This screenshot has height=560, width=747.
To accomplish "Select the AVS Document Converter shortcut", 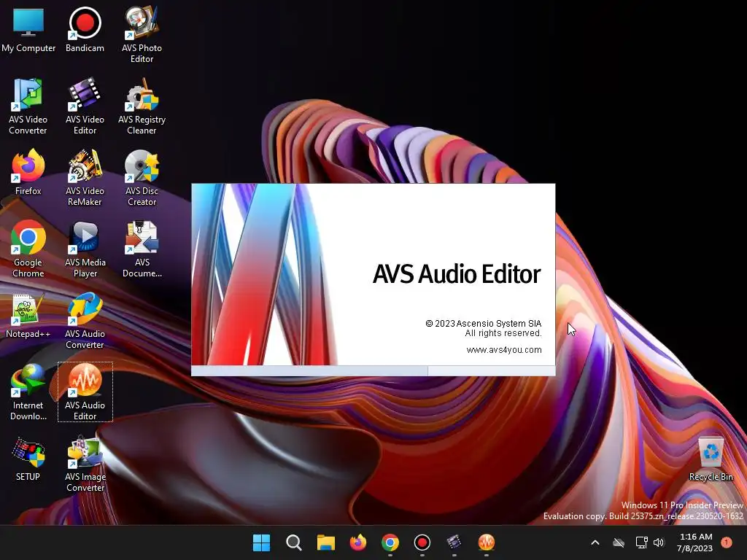I will point(142,249).
